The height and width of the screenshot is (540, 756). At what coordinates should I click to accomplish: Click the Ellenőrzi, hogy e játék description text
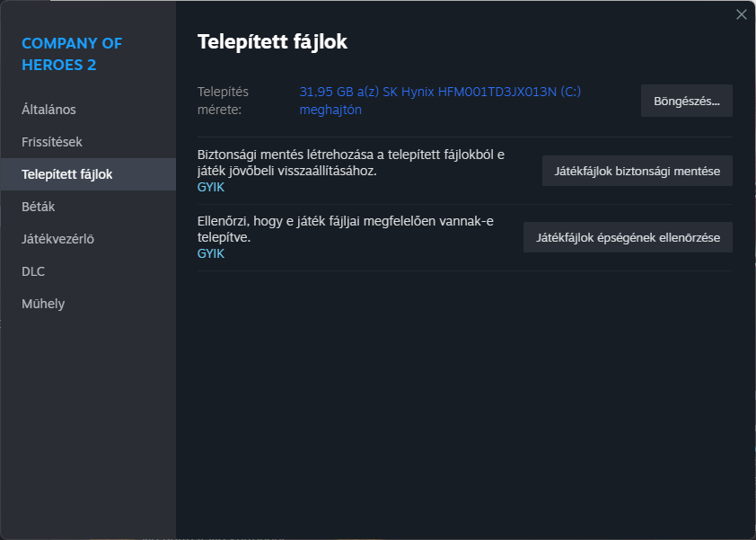(x=345, y=229)
